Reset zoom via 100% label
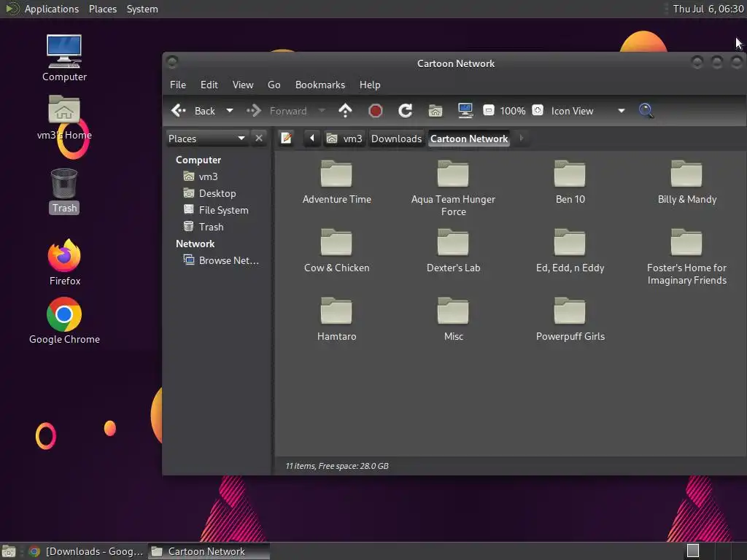Image resolution: width=747 pixels, height=560 pixels. click(513, 111)
